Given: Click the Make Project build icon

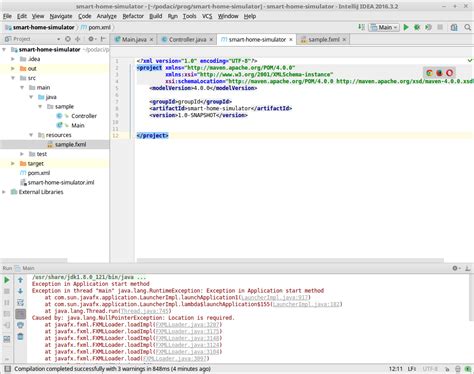Looking at the screenshot, I should pyautogui.click(x=361, y=27).
